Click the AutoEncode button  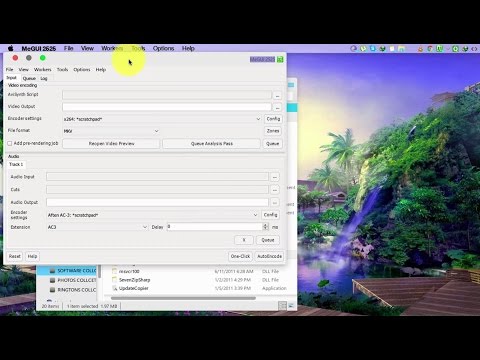pyautogui.click(x=269, y=256)
